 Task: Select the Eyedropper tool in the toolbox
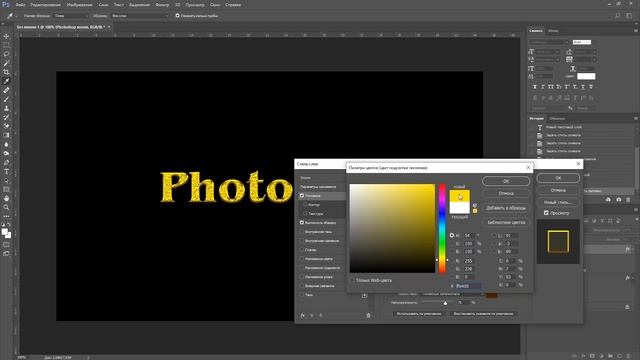tap(6, 81)
